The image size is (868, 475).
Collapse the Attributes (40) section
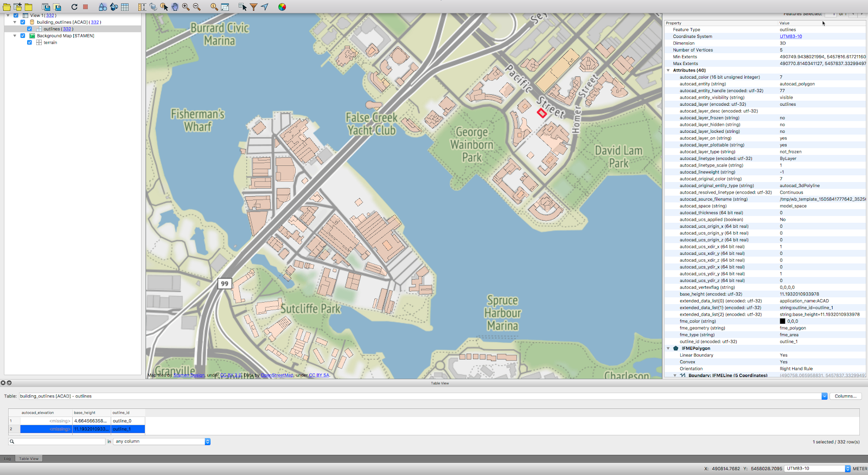point(668,70)
